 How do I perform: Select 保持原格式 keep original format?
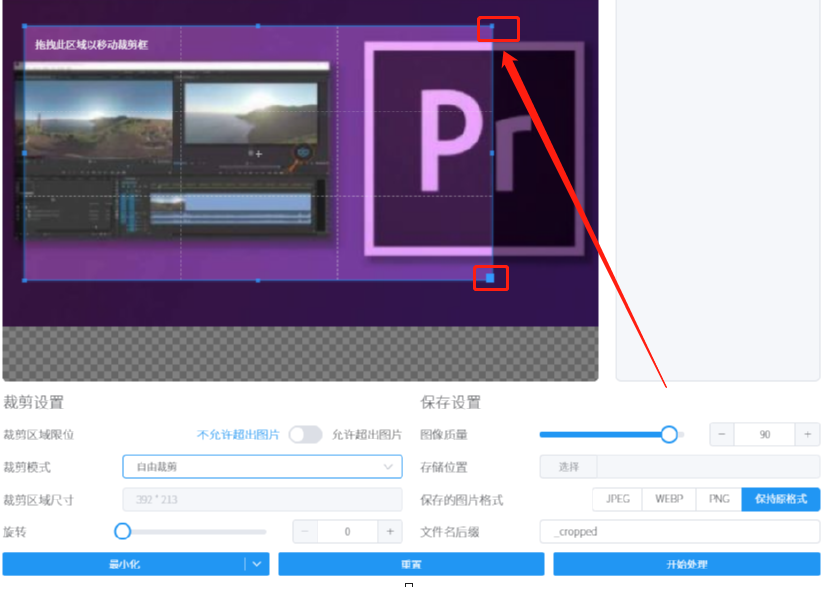(781, 499)
